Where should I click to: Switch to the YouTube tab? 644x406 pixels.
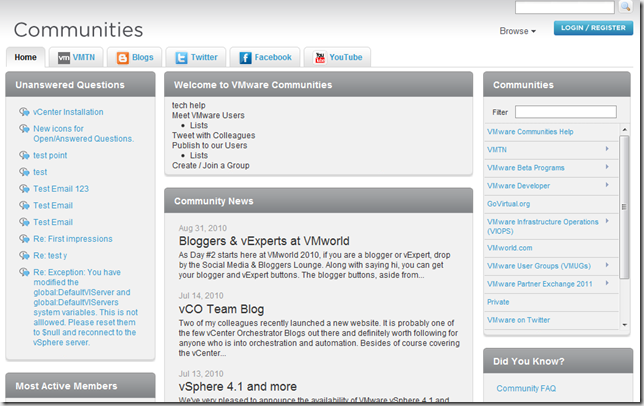(337, 57)
